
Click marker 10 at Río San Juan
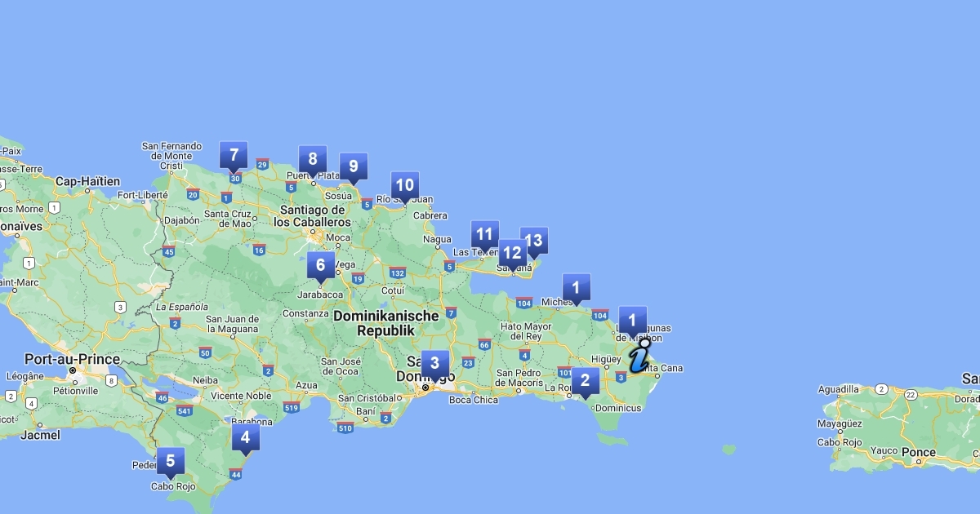pyautogui.click(x=404, y=185)
